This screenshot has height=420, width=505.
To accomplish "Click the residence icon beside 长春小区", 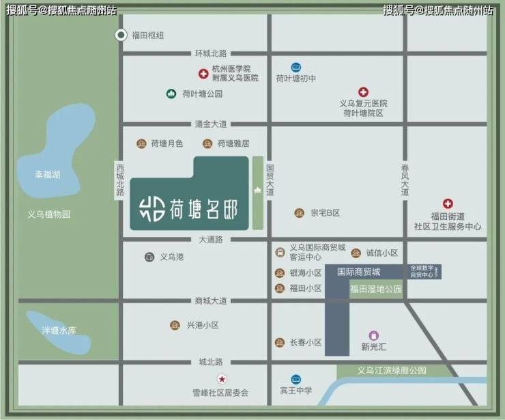I will pyautogui.click(x=280, y=342).
